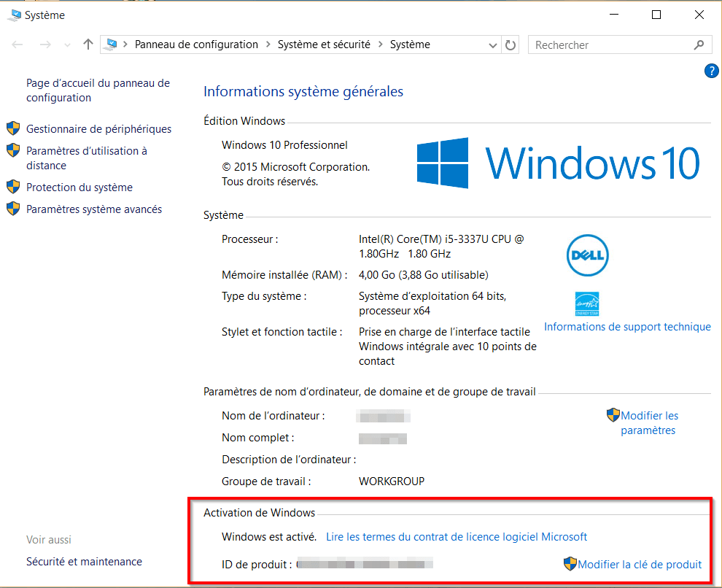
Task: Open help with the blue question mark
Action: click(711, 71)
